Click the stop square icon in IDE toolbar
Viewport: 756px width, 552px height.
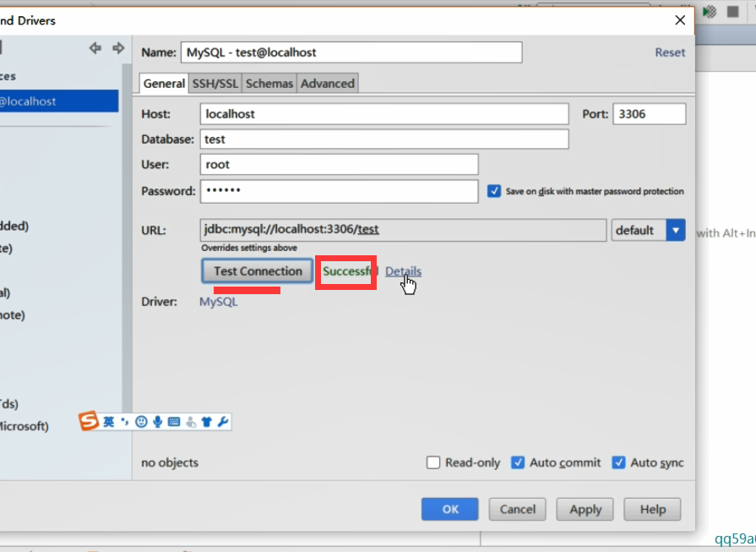(x=733, y=12)
